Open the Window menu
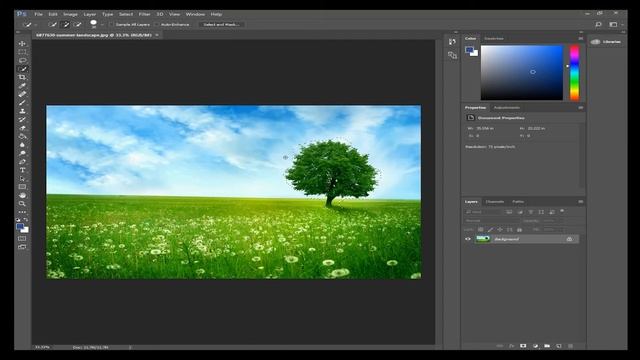The width and height of the screenshot is (640, 360). (195, 14)
